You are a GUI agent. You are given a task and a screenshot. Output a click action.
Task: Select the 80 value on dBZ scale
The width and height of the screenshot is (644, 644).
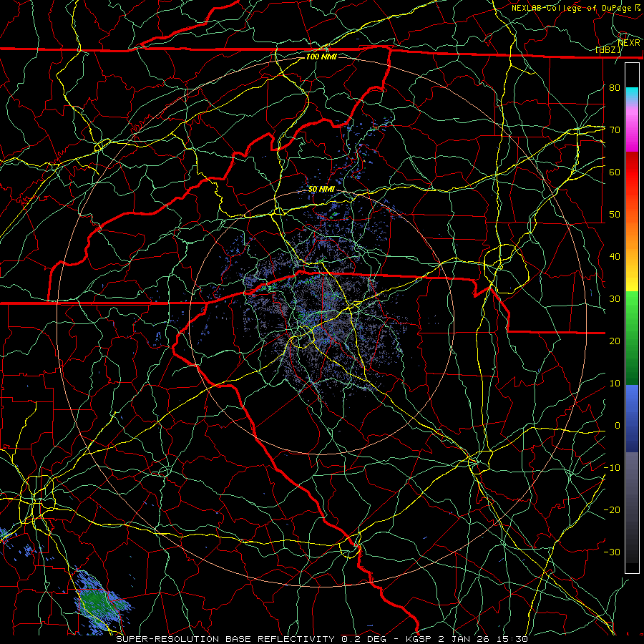(x=615, y=87)
